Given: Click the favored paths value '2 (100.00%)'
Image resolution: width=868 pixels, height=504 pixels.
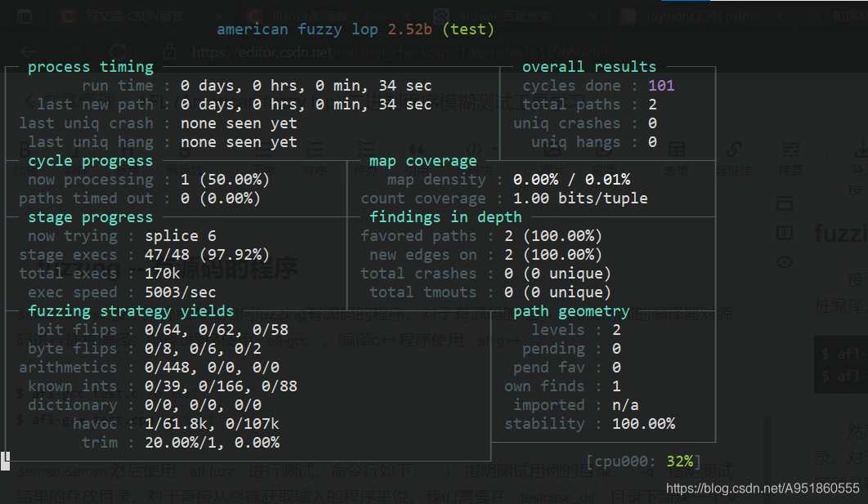Looking at the screenshot, I should click(x=553, y=236).
